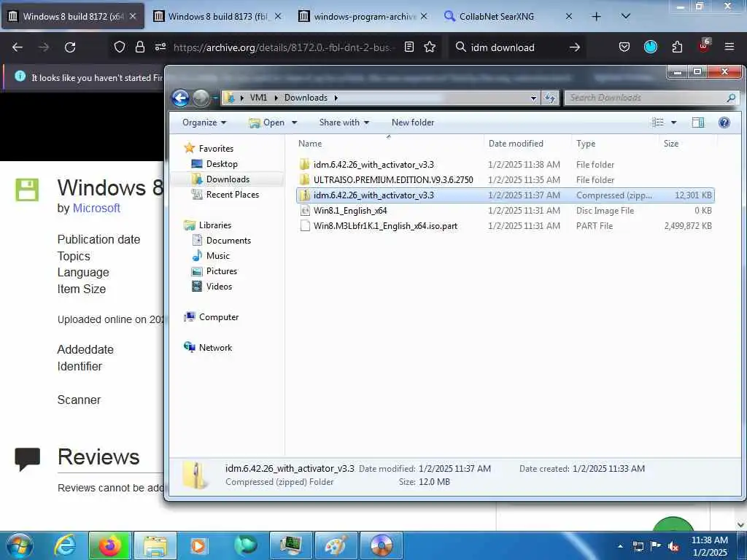Image resolution: width=747 pixels, height=560 pixels.
Task: Open Recent Places in navigation pane
Action: (x=233, y=194)
